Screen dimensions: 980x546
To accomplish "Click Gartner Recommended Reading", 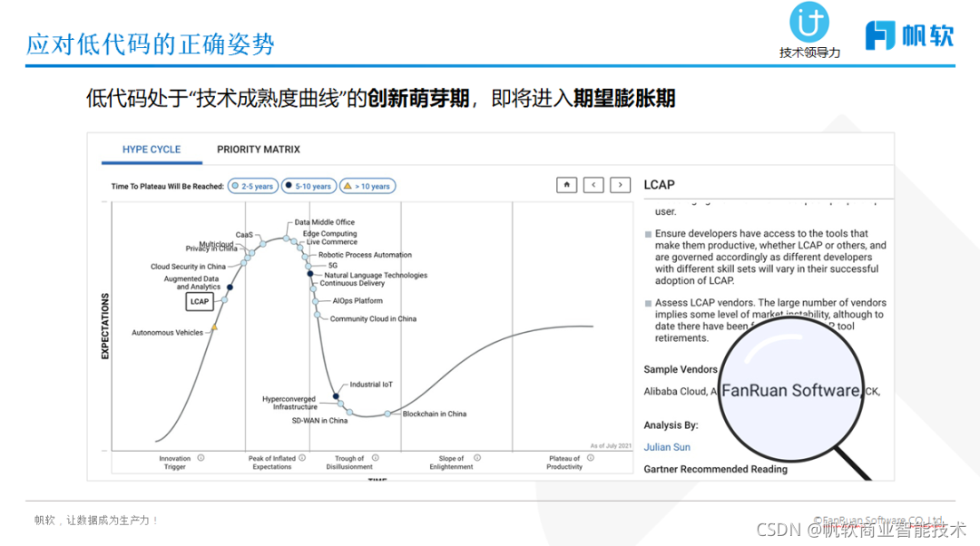I will pyautogui.click(x=715, y=469).
